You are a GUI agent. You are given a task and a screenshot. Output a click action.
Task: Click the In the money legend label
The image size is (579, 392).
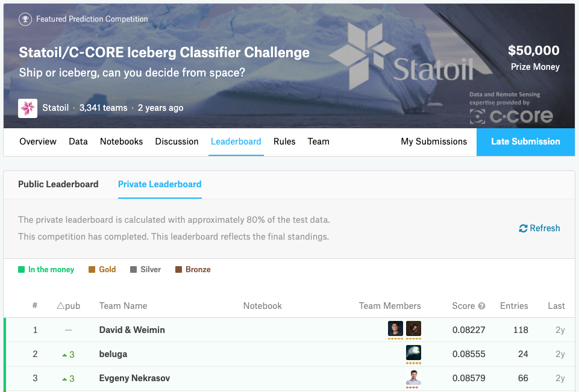[51, 269]
